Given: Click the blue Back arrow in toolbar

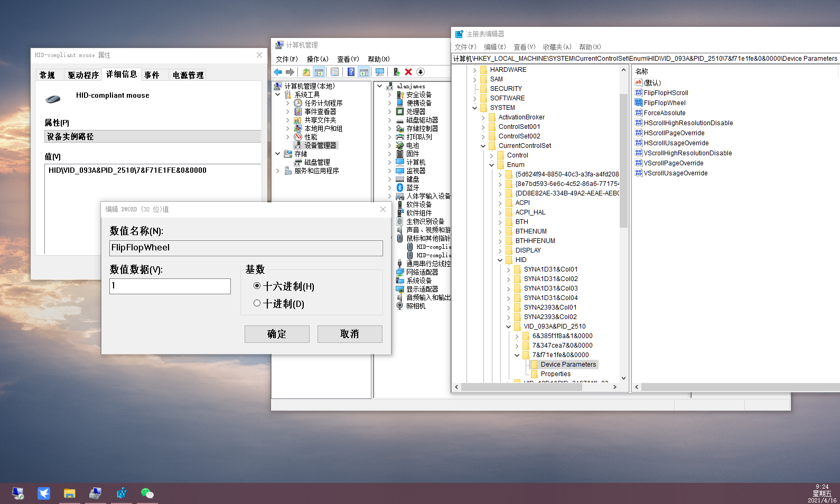Looking at the screenshot, I should pyautogui.click(x=278, y=72).
